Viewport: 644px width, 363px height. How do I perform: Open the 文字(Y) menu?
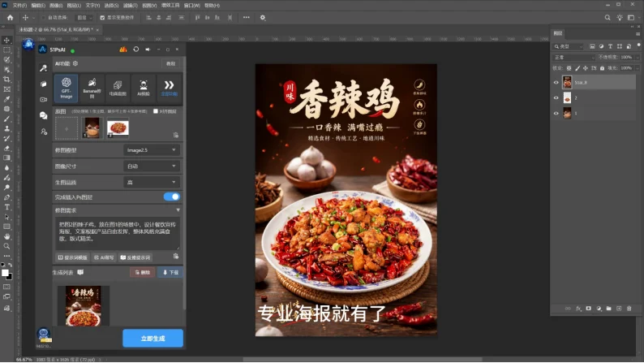pos(92,6)
